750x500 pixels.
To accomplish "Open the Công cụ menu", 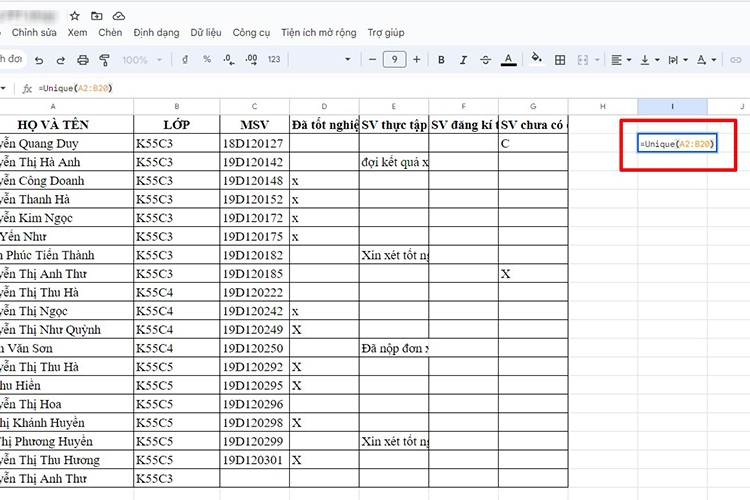I will click(x=251, y=33).
